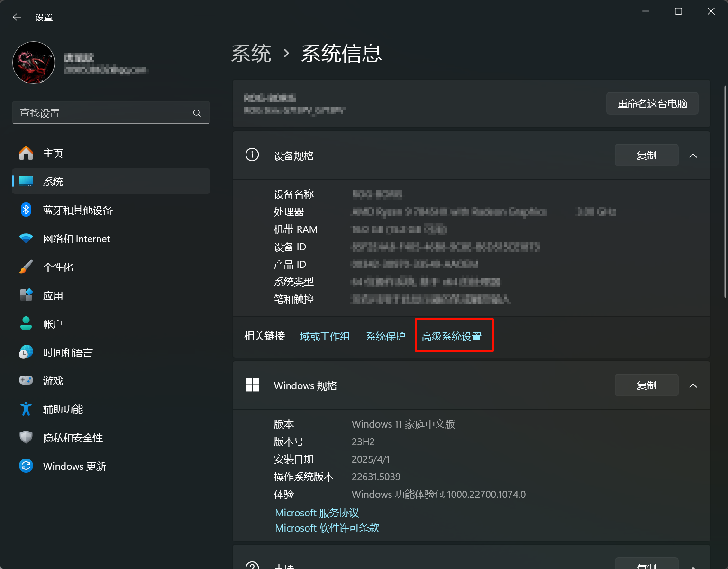The image size is (728, 569).
Task: Click the vertical scrollbar on right edge
Action: (725, 192)
